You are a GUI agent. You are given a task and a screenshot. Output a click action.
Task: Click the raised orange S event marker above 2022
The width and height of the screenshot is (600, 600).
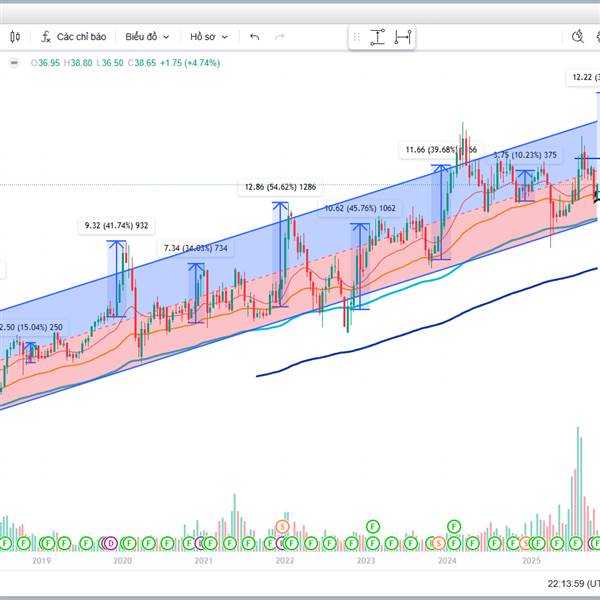(282, 527)
